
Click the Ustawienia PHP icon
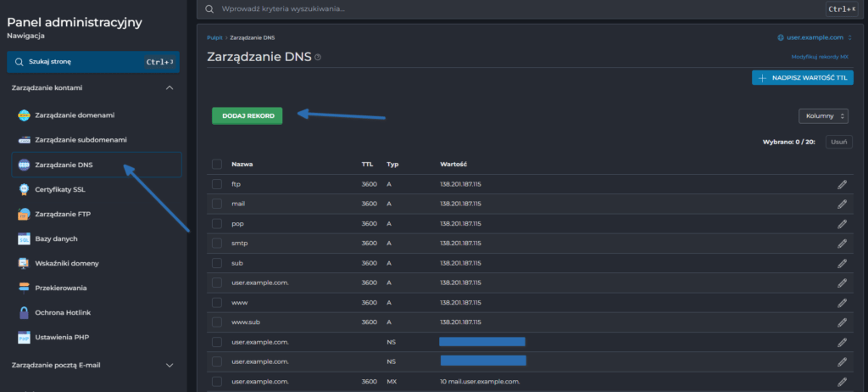(x=24, y=338)
